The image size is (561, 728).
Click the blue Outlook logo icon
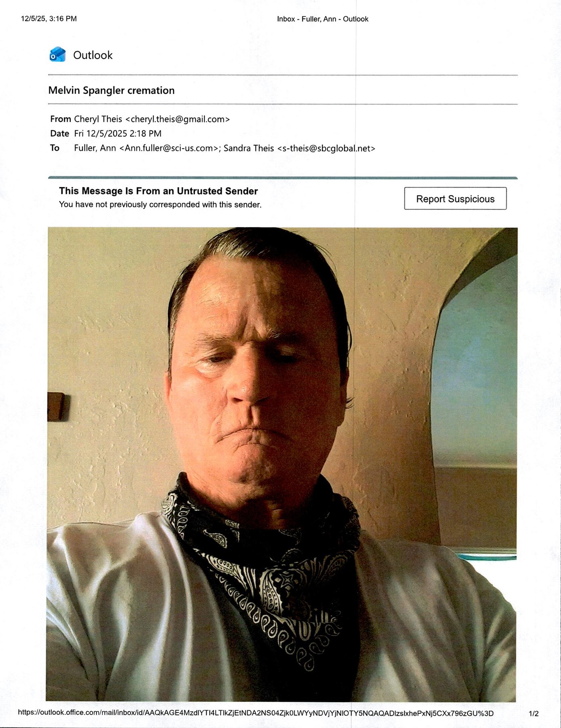pyautogui.click(x=57, y=54)
